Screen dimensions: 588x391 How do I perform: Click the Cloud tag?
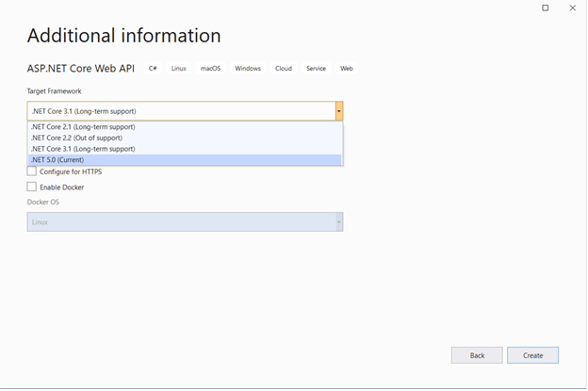(284, 69)
